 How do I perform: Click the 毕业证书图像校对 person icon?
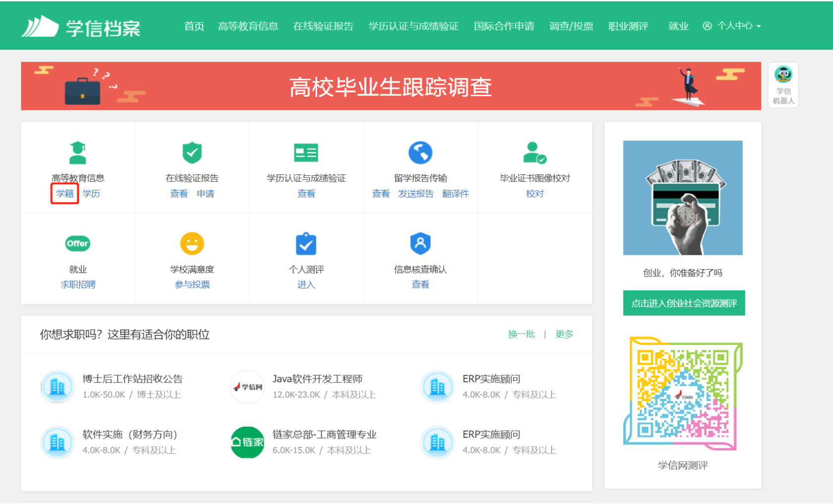tap(534, 152)
